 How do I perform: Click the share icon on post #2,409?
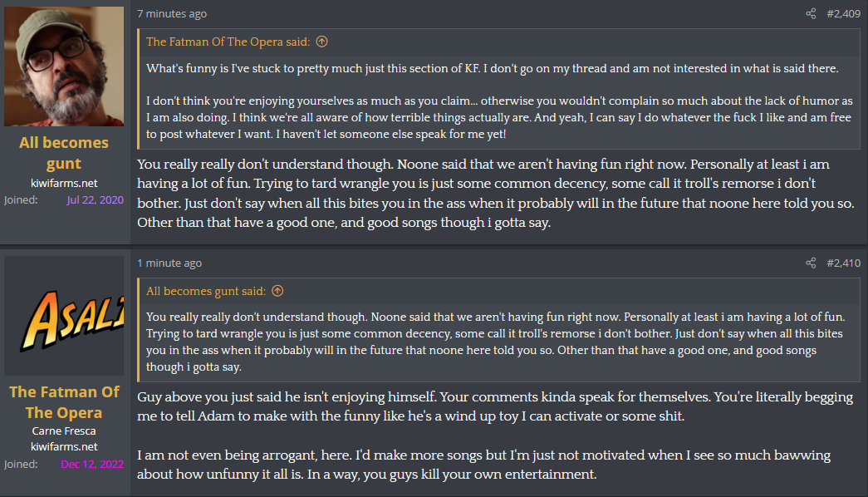pos(811,13)
